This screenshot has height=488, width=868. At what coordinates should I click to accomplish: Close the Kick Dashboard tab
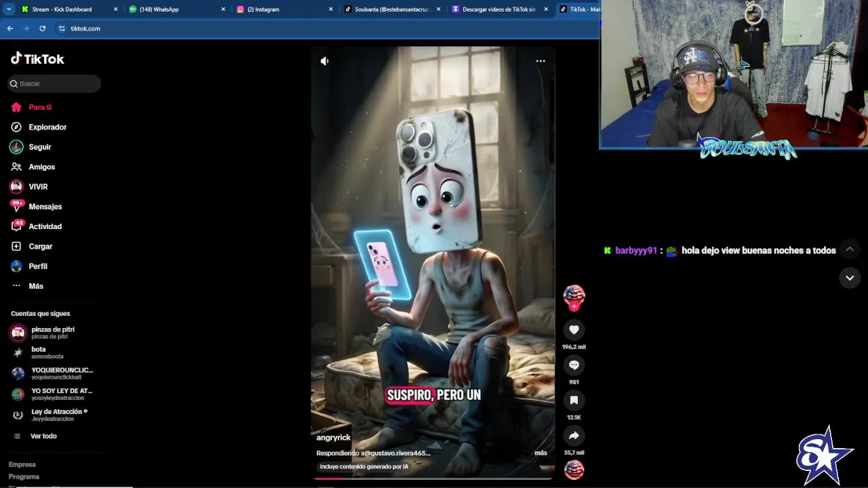pos(115,9)
